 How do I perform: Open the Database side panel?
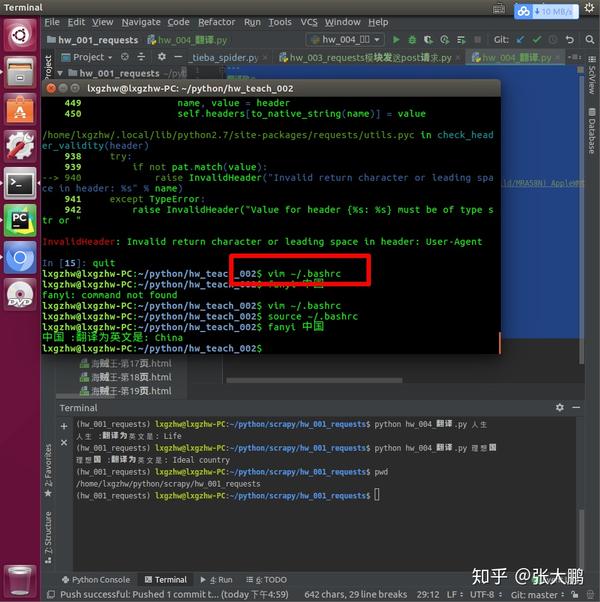(592, 131)
